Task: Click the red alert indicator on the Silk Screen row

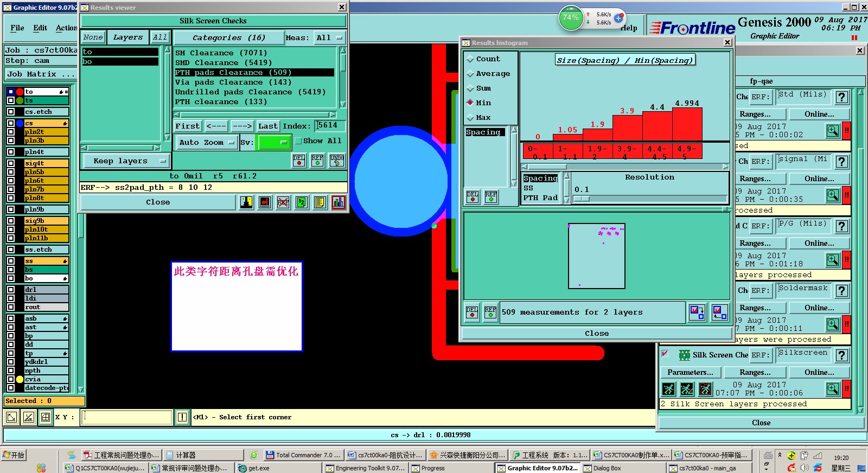Action: (x=846, y=389)
